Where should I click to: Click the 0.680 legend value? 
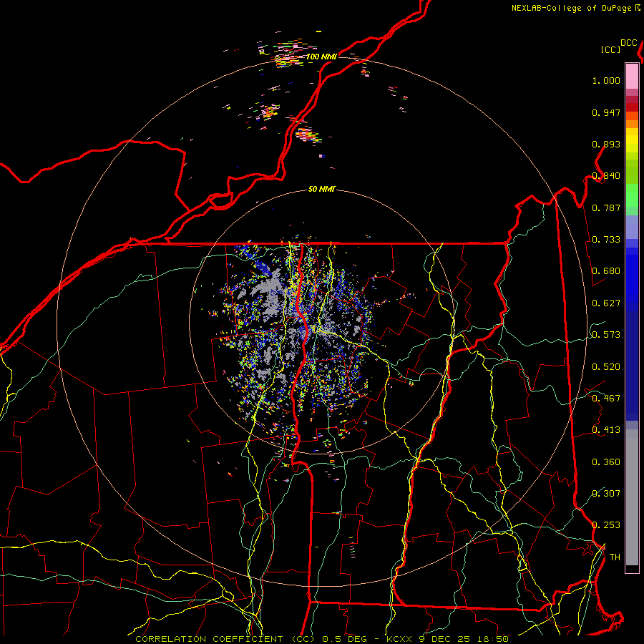[x=606, y=271]
